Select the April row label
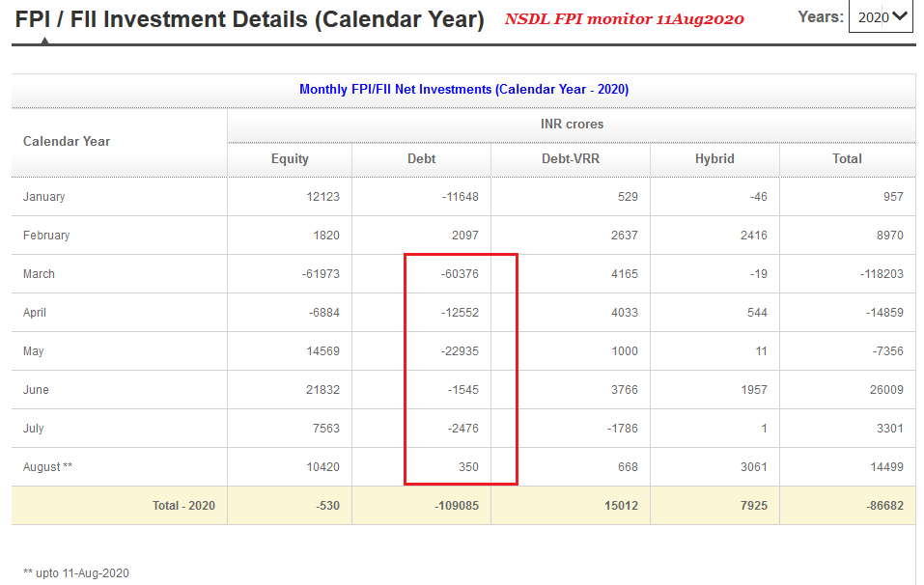Screen dimensions: 924x585 34,313
